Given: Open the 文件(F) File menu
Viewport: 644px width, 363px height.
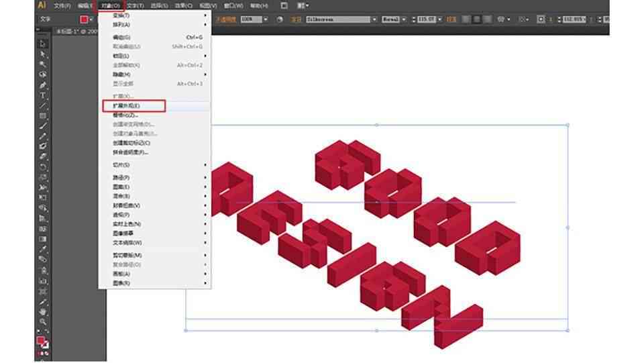Looking at the screenshot, I should 62,6.
